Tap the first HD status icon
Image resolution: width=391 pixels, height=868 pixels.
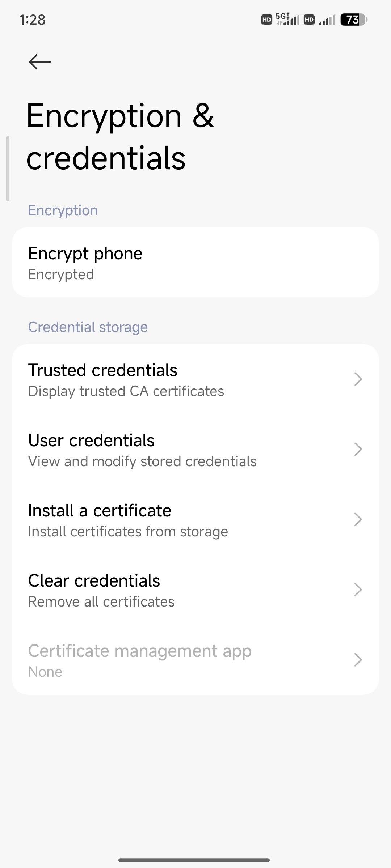coord(267,20)
